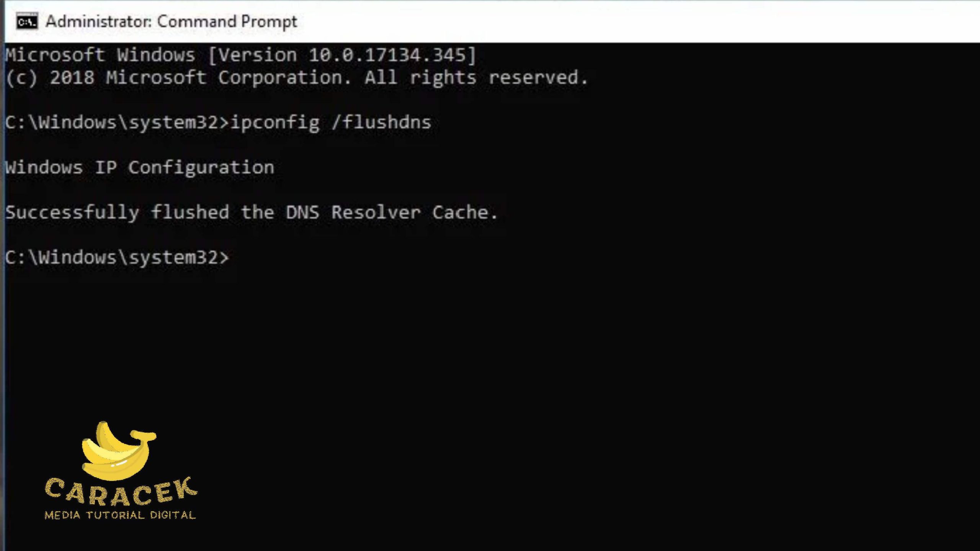980x551 pixels.
Task: Click the word "Resolver" in the output
Action: click(x=376, y=212)
